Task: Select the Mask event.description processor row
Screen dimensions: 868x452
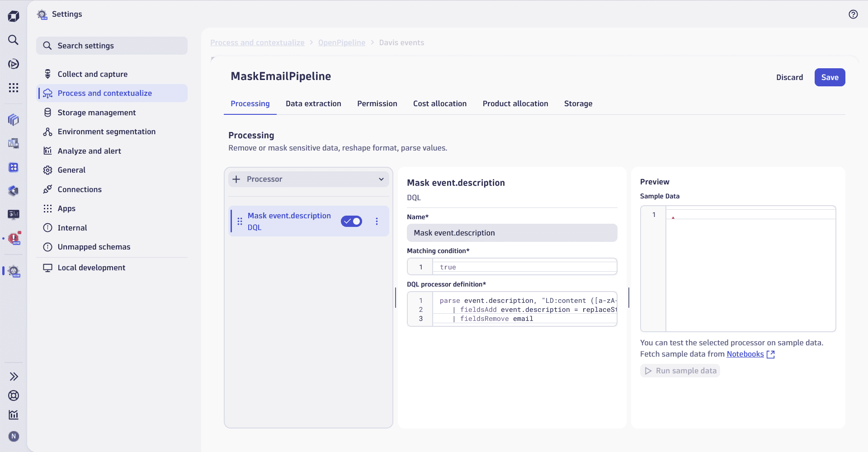Action: pos(309,221)
